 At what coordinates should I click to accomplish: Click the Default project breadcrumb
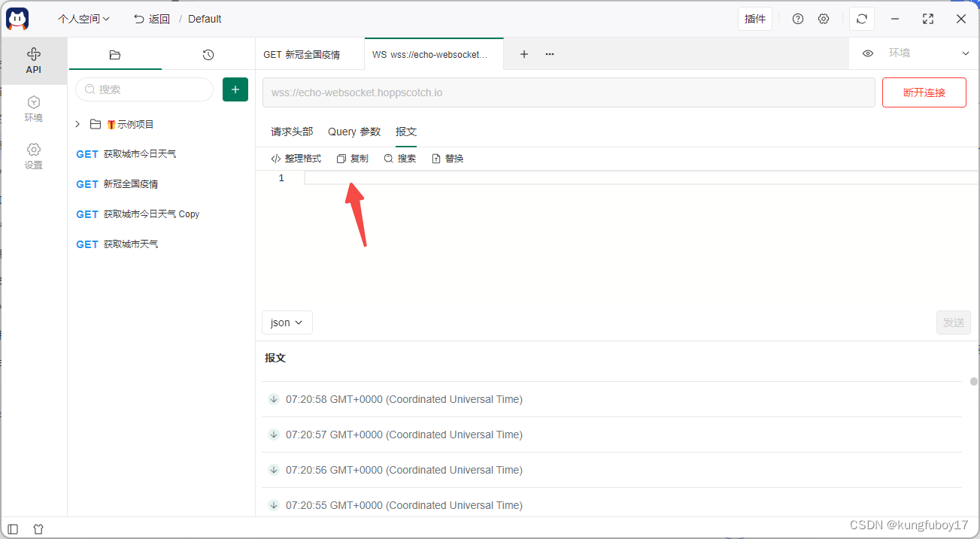[205, 19]
